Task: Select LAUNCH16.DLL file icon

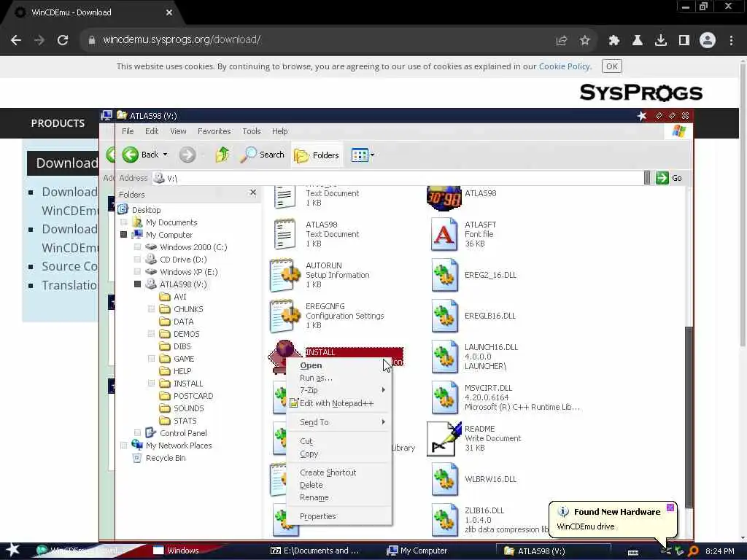Action: 444,357
